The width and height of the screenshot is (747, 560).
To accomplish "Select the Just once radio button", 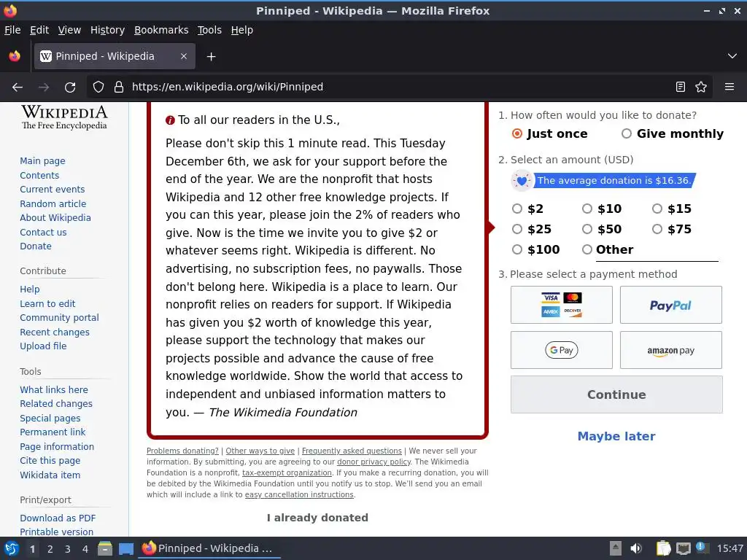I will [x=517, y=134].
